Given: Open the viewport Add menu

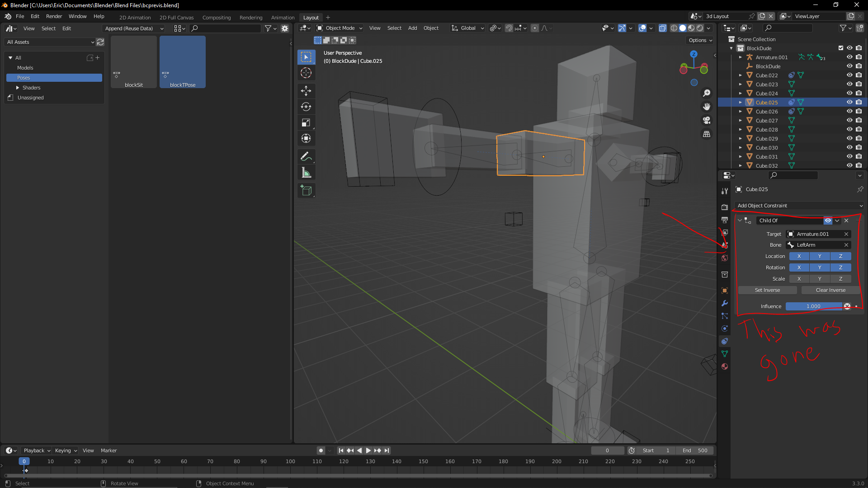Looking at the screenshot, I should 412,28.
